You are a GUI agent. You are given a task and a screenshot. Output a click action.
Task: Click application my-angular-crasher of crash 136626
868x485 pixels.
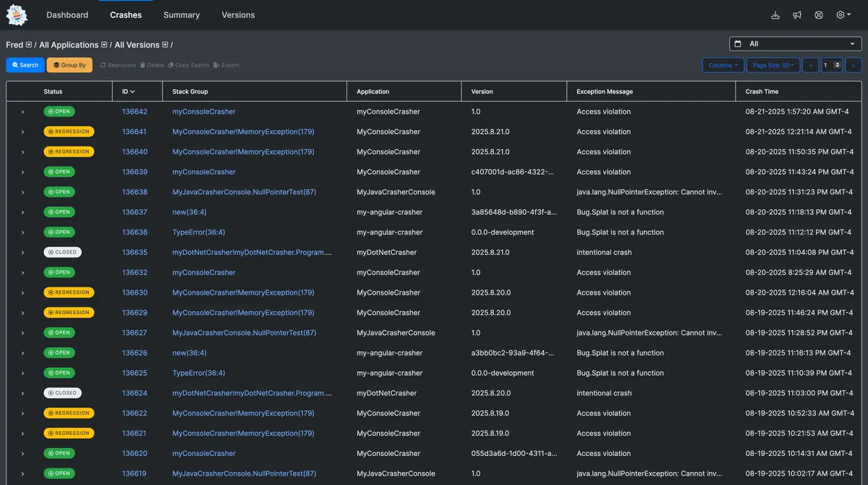pyautogui.click(x=390, y=353)
